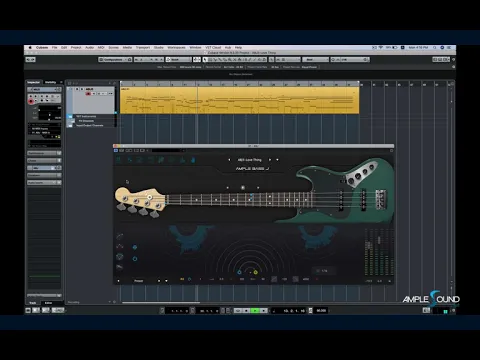Switch to the Inspector tab

click(x=33, y=82)
